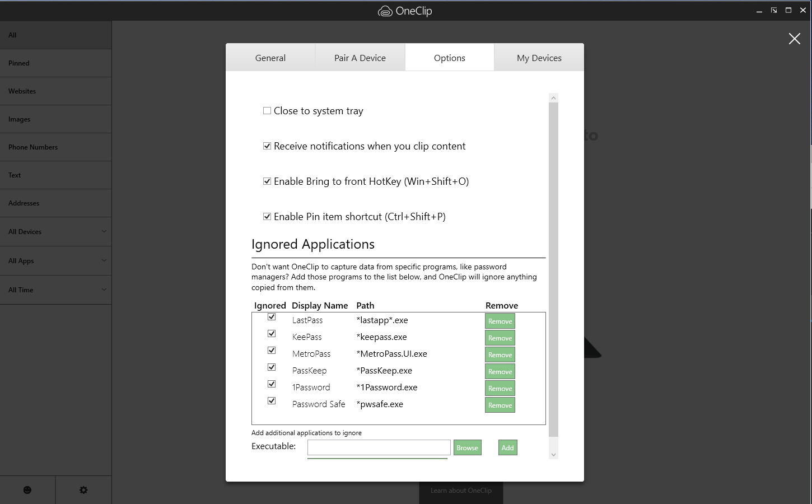Screen dimensions: 812x504
Task: Remove KeePass from ignored list
Action: 500,338
